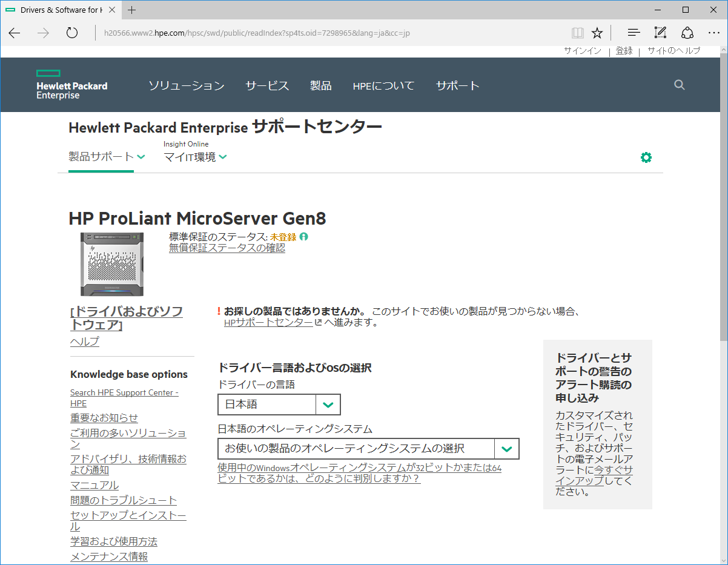Viewport: 728px width, 565px height.
Task: Make a web note with pen icon
Action: coord(660,33)
